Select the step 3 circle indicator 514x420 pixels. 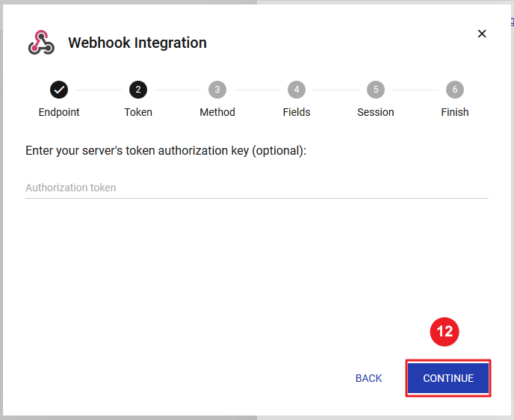[217, 90]
